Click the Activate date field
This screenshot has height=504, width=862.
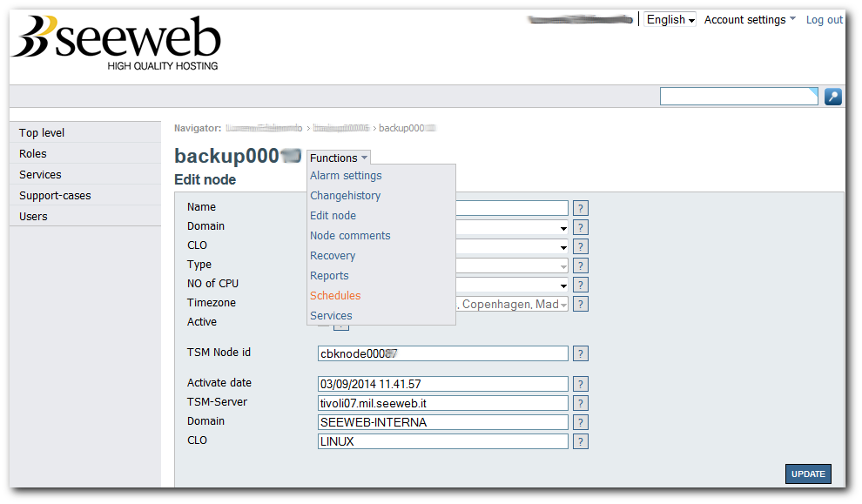click(x=443, y=384)
